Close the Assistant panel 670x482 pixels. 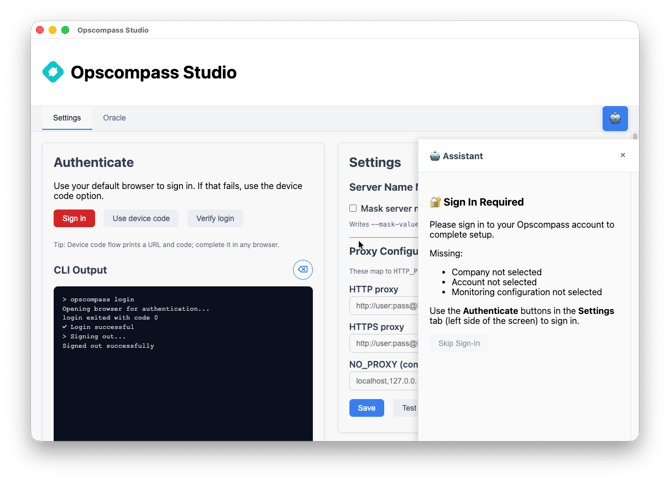coord(623,155)
